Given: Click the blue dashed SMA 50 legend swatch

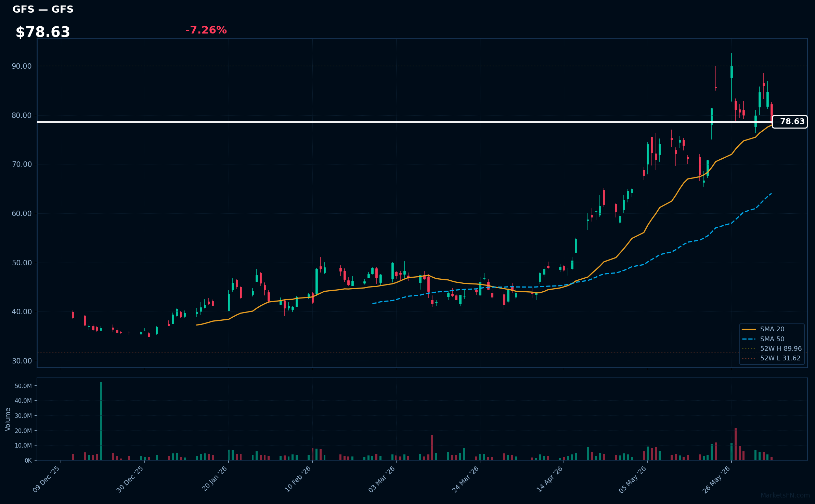Looking at the screenshot, I should tap(749, 339).
